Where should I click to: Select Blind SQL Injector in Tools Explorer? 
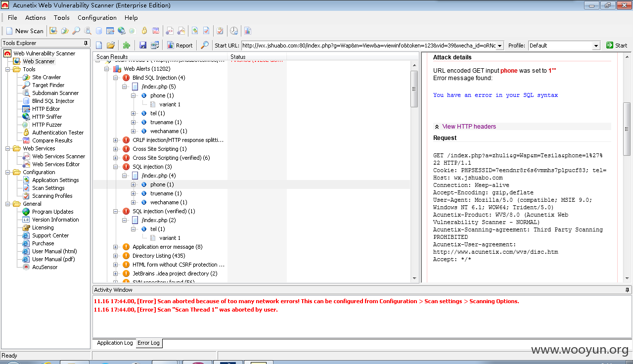click(x=53, y=101)
